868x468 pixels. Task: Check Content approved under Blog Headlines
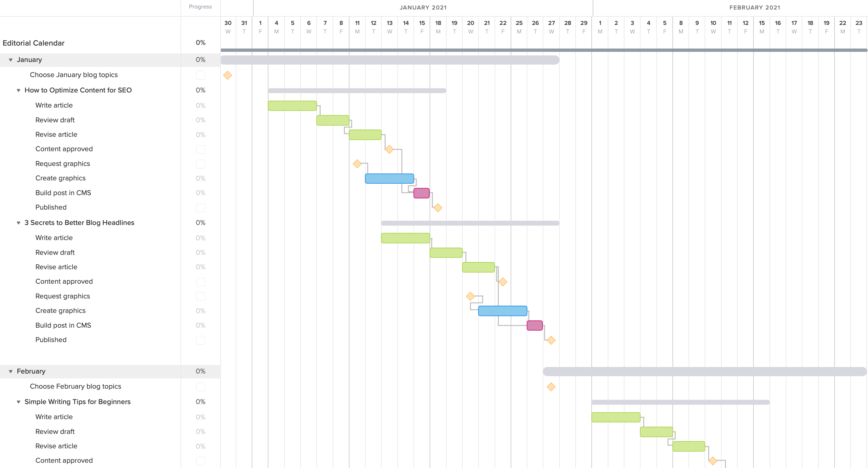tap(201, 282)
